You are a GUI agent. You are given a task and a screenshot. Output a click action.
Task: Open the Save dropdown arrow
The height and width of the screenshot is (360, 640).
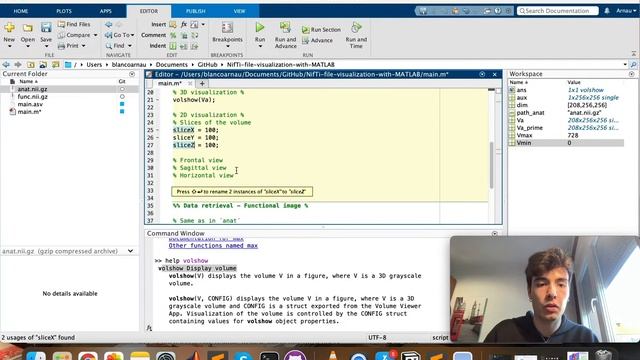[x=46, y=46]
